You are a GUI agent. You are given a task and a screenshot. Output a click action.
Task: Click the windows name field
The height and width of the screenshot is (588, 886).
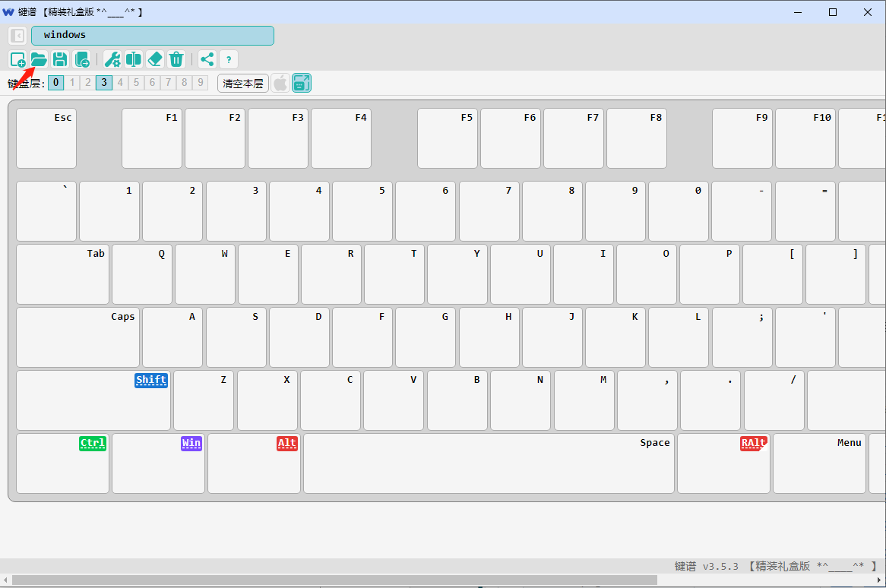tap(153, 36)
